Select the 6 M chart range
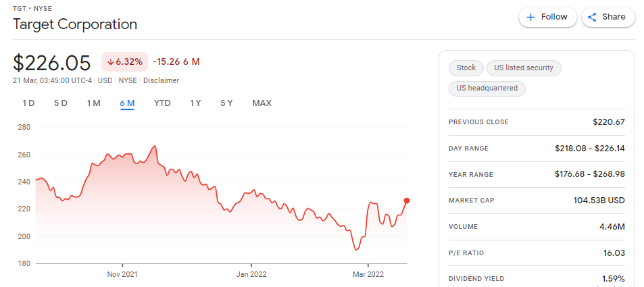This screenshot has width=644, height=287. click(127, 103)
